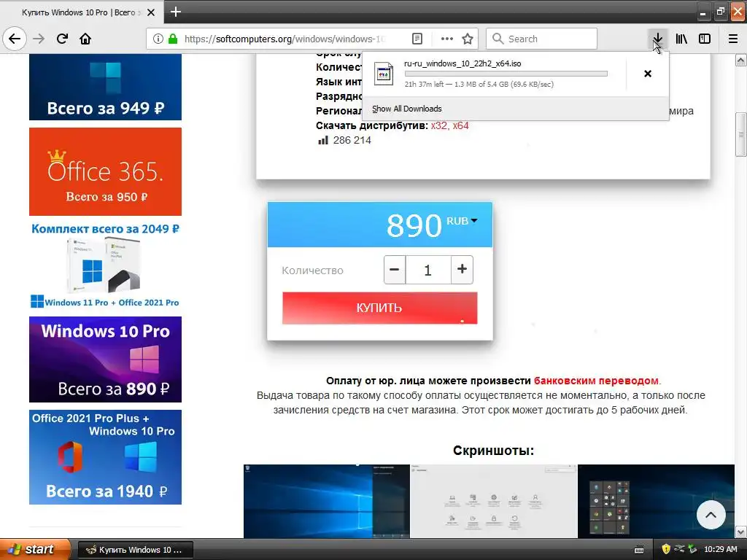Cancel the ru-ru_windows_10_22h2_x64.iso download
Viewport: 747px width, 560px height.
(x=648, y=74)
